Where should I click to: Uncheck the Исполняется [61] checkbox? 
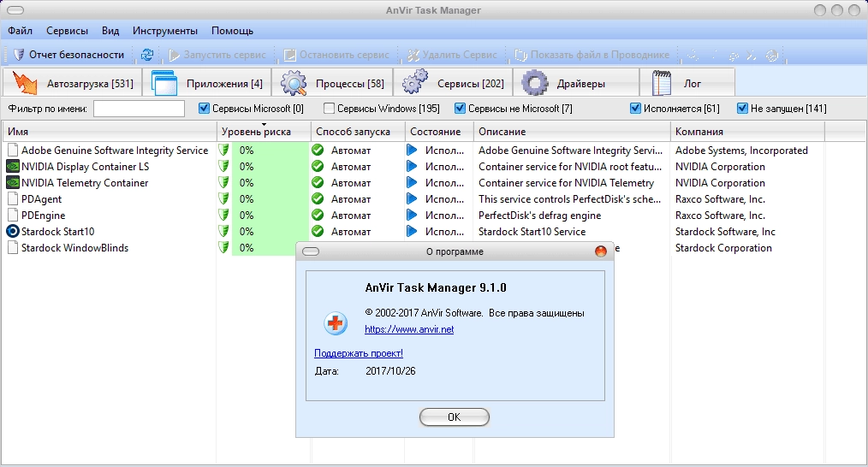(635, 109)
